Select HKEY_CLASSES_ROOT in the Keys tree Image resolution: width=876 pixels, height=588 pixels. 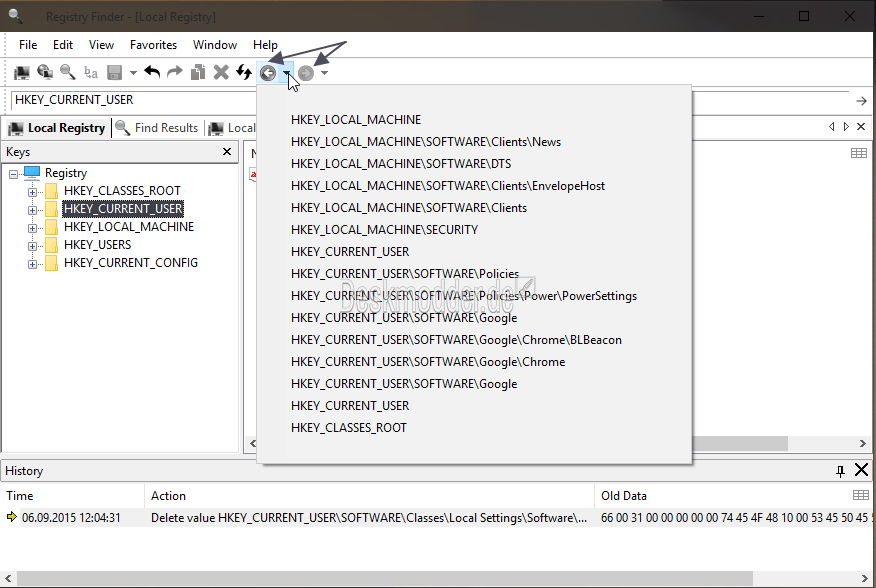122,191
